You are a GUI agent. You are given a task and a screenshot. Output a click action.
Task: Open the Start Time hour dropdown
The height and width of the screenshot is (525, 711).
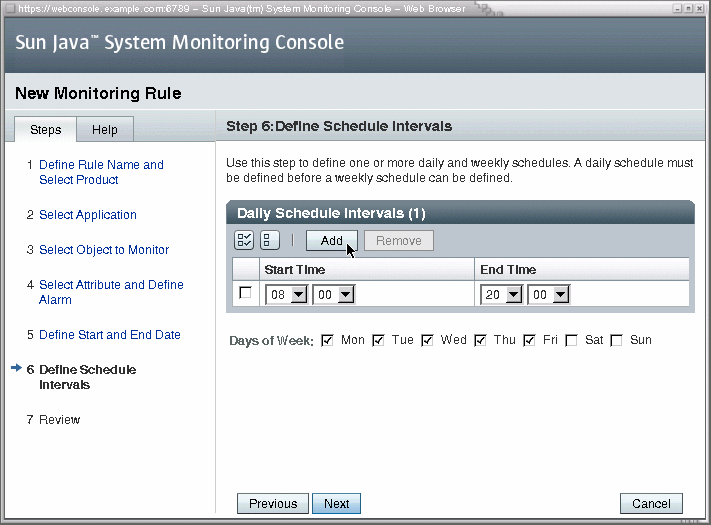pos(286,295)
